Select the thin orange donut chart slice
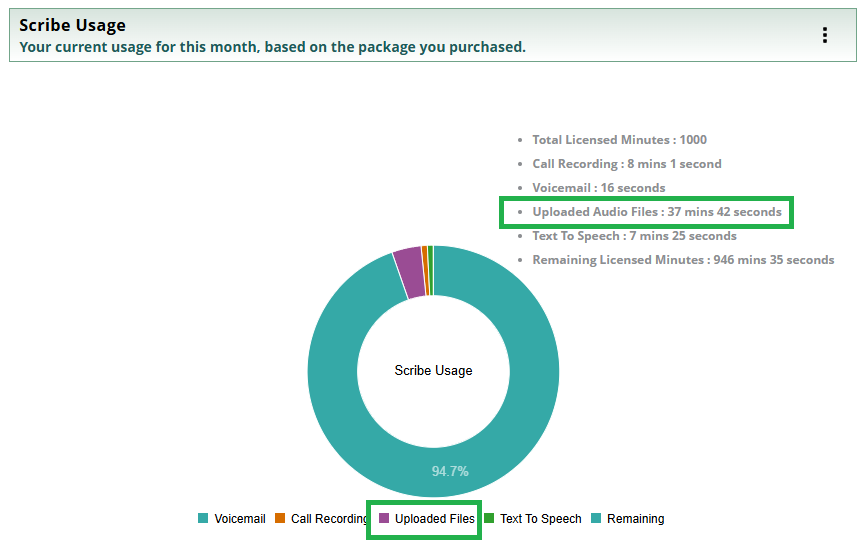 click(425, 269)
